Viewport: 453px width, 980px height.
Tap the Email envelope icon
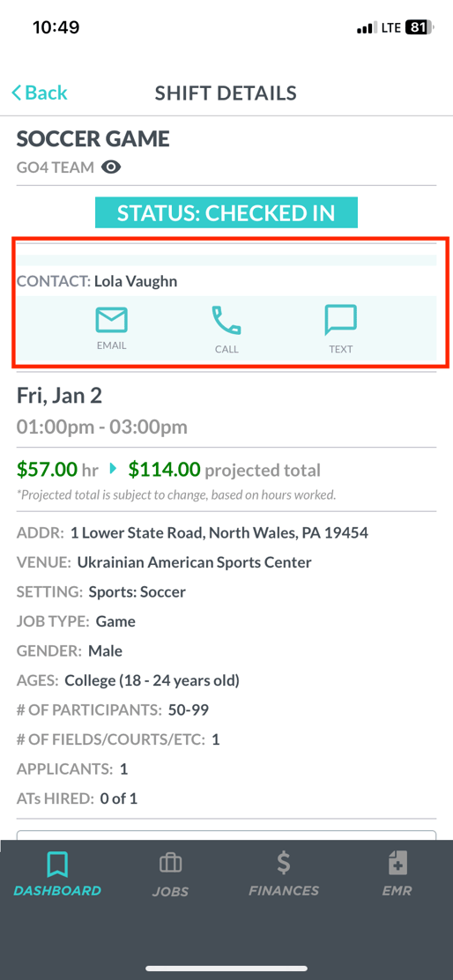(x=111, y=320)
